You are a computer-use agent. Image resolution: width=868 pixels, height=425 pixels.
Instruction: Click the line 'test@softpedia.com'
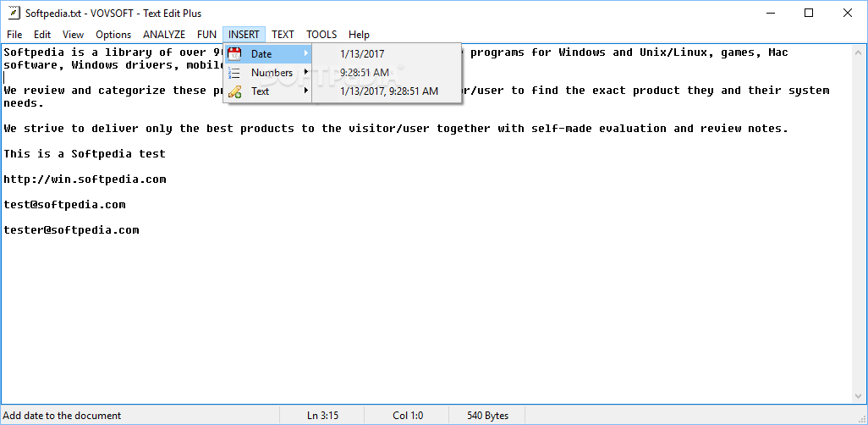click(x=65, y=205)
